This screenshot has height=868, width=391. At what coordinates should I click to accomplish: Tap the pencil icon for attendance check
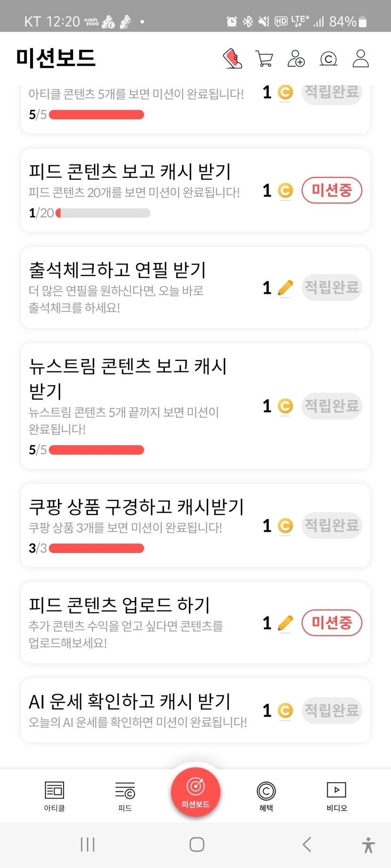(285, 288)
